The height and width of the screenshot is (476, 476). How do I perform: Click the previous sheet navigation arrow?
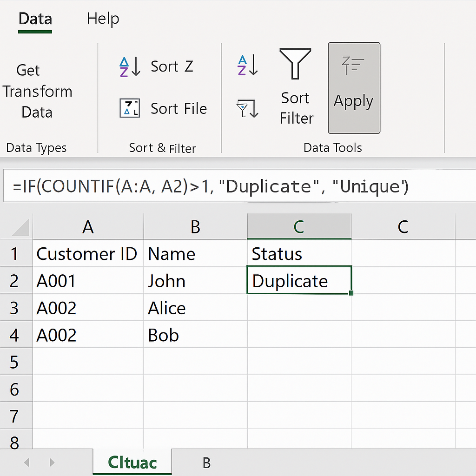coord(26,463)
